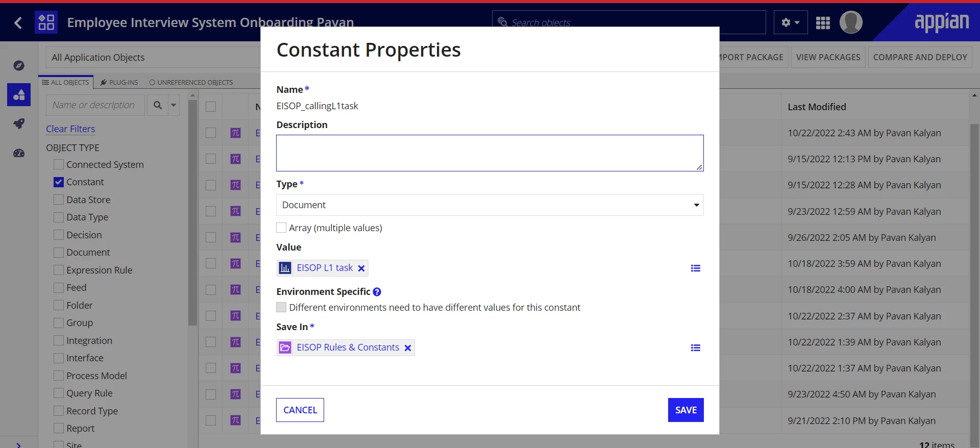Switch to the Plug-ins tab
Screen dimensions: 980x448
point(119,82)
